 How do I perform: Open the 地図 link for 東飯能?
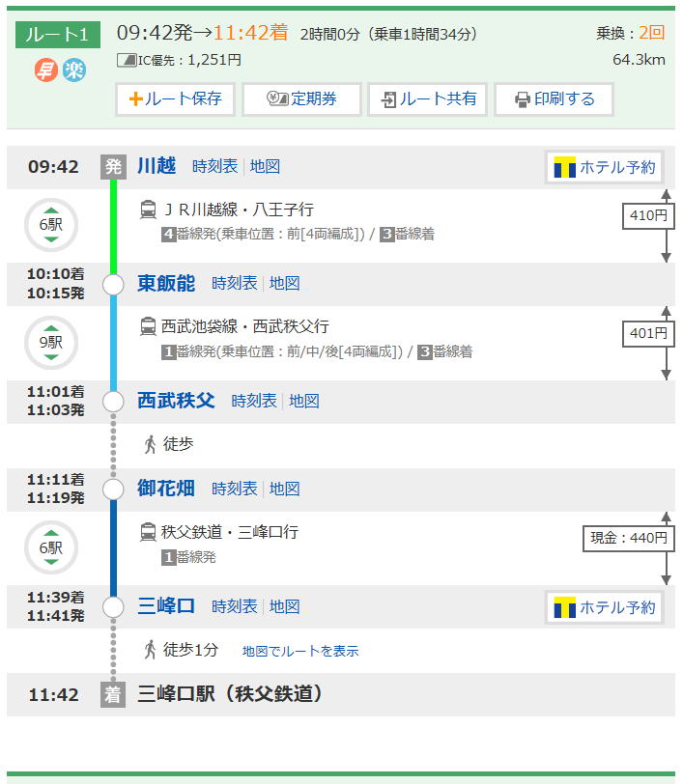pos(284,283)
